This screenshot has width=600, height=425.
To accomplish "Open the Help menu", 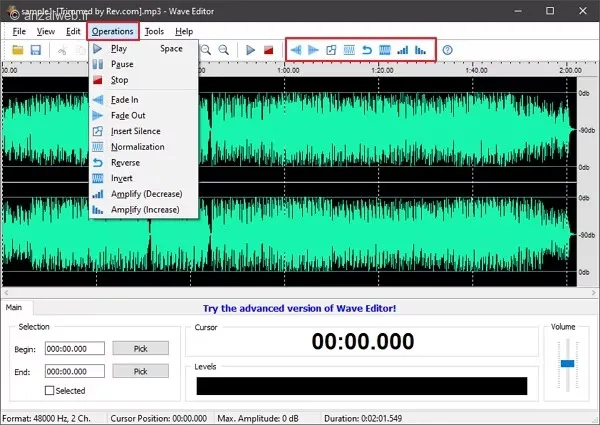I will tap(184, 31).
